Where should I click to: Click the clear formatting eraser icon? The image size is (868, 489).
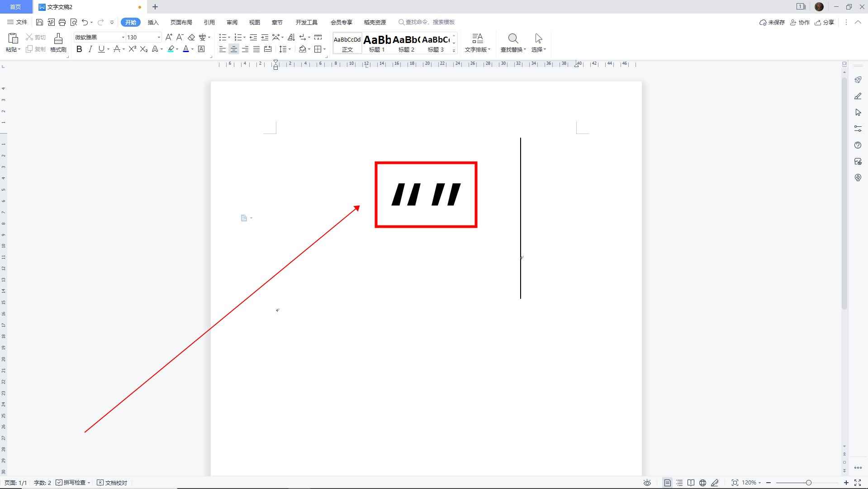coord(191,37)
